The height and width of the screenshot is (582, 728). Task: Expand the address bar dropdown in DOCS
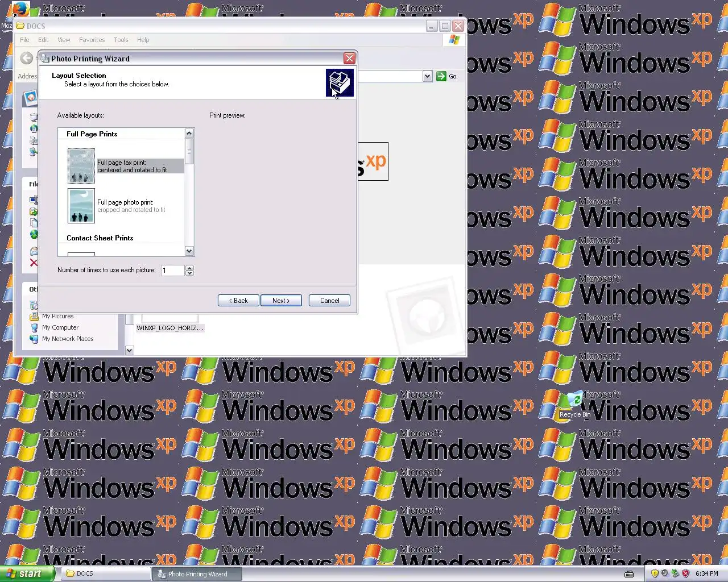pos(427,76)
